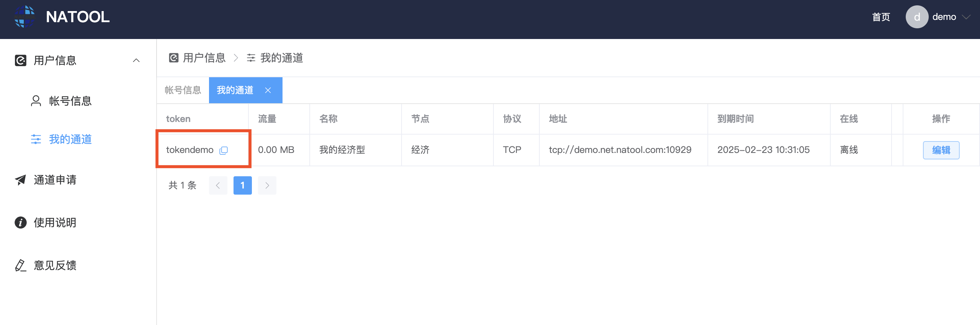The height and width of the screenshot is (325, 980).
Task: Click the paper plane icon for 通道申请
Action: [20, 180]
